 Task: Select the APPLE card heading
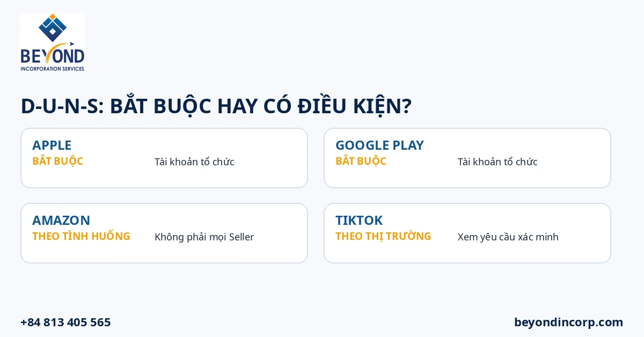52,145
